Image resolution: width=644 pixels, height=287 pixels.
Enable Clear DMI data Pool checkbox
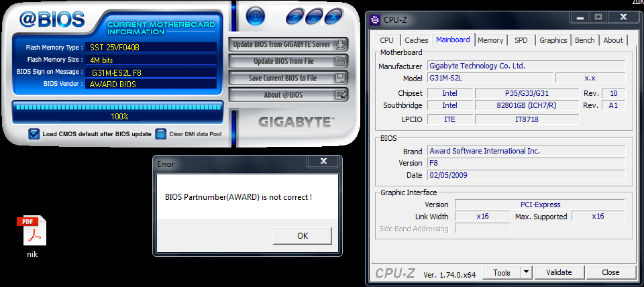click(x=161, y=134)
